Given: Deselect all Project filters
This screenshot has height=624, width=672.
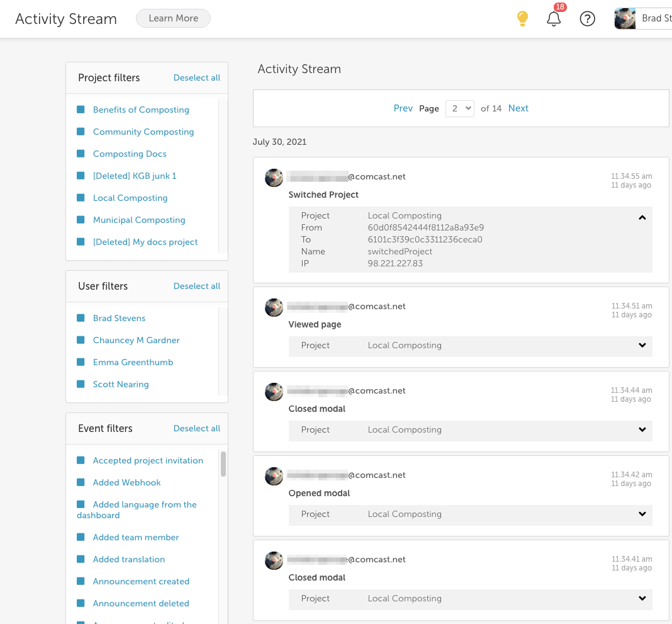Looking at the screenshot, I should point(197,77).
